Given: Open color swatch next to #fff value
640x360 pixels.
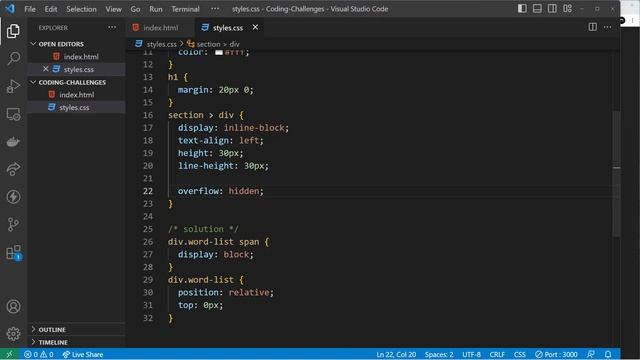Looking at the screenshot, I should point(219,52).
